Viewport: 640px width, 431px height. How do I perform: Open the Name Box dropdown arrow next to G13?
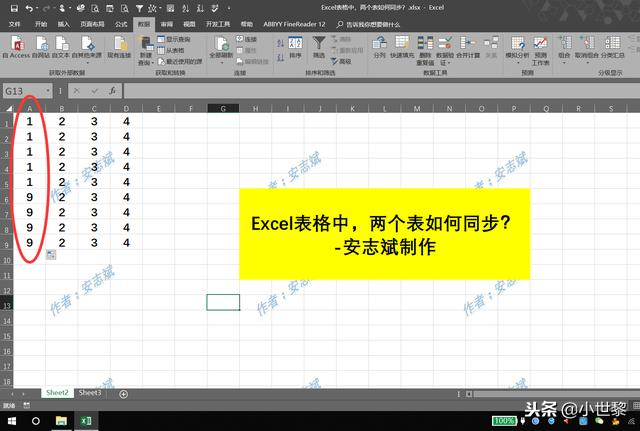48,91
